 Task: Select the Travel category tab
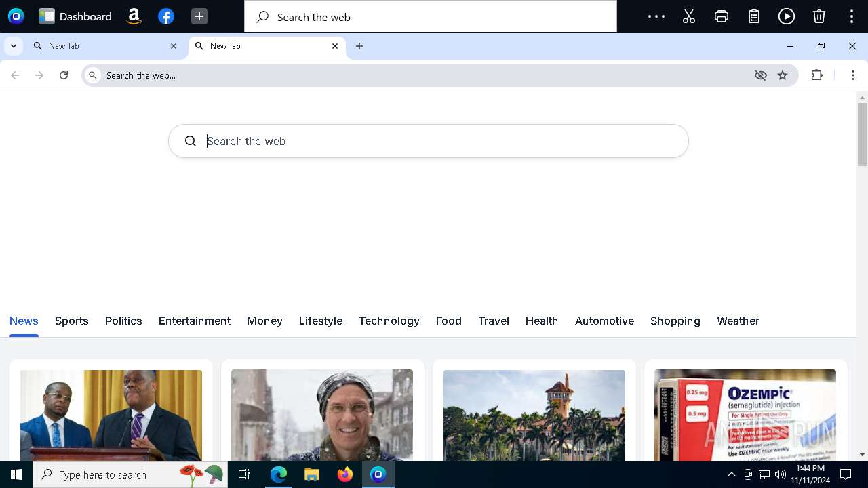click(494, 321)
